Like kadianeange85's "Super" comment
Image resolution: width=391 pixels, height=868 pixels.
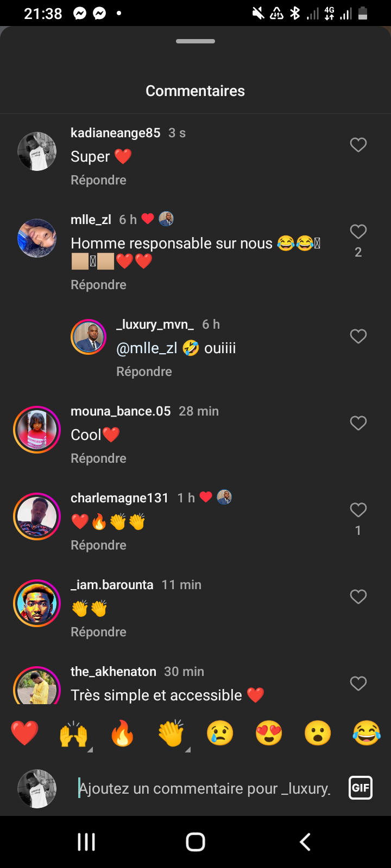pyautogui.click(x=358, y=145)
